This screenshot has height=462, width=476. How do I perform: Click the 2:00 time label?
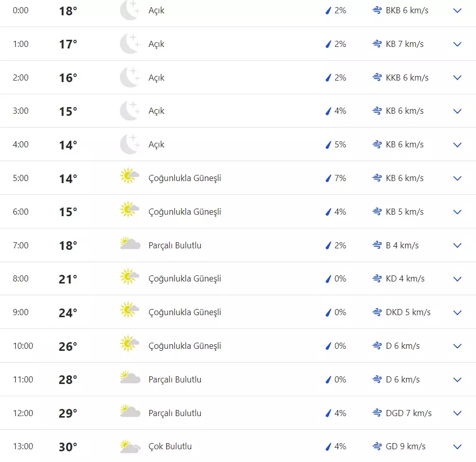[x=21, y=78]
